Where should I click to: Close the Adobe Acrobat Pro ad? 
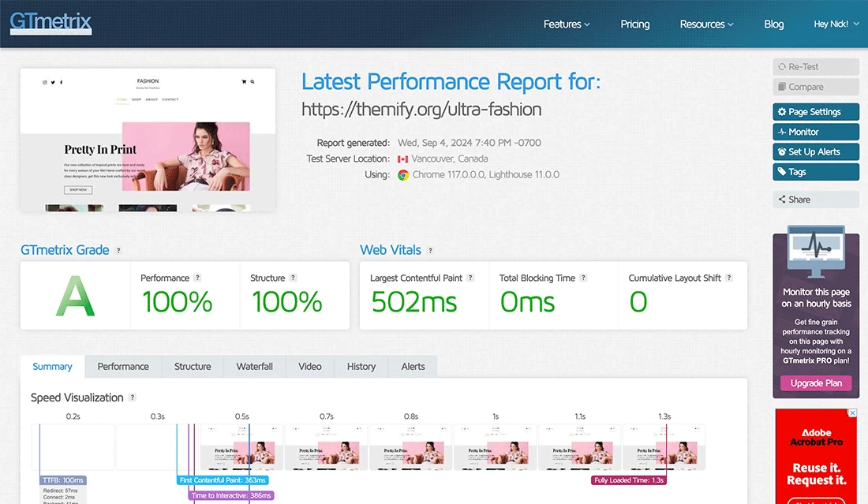coord(852,413)
